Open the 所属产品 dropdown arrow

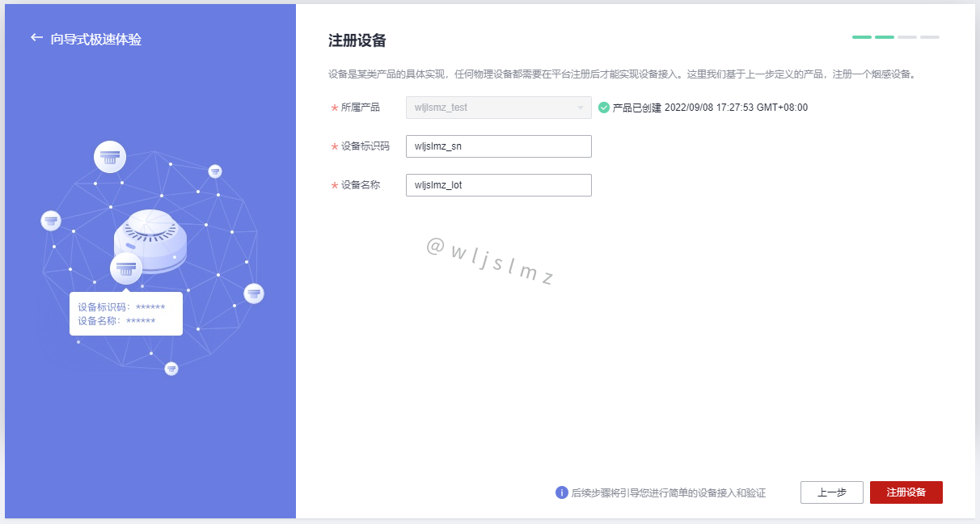tap(580, 108)
